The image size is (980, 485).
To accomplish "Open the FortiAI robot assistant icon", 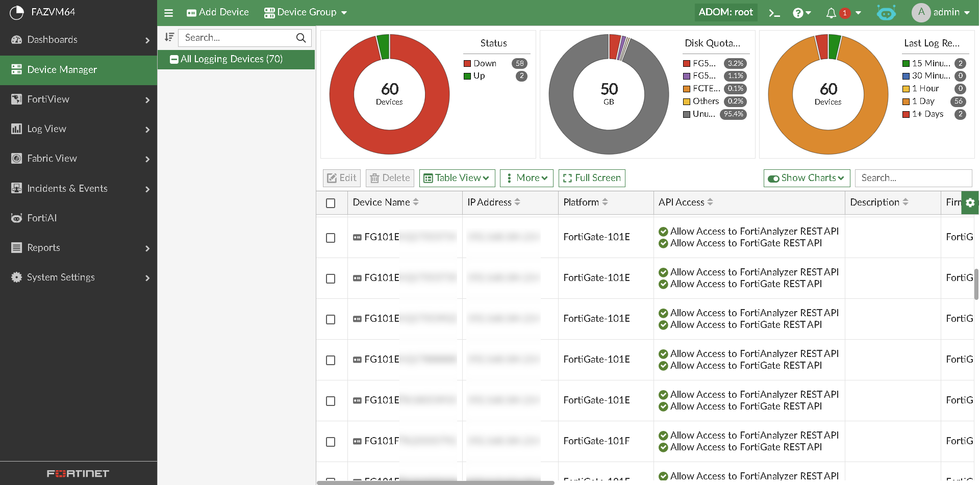I will point(886,13).
